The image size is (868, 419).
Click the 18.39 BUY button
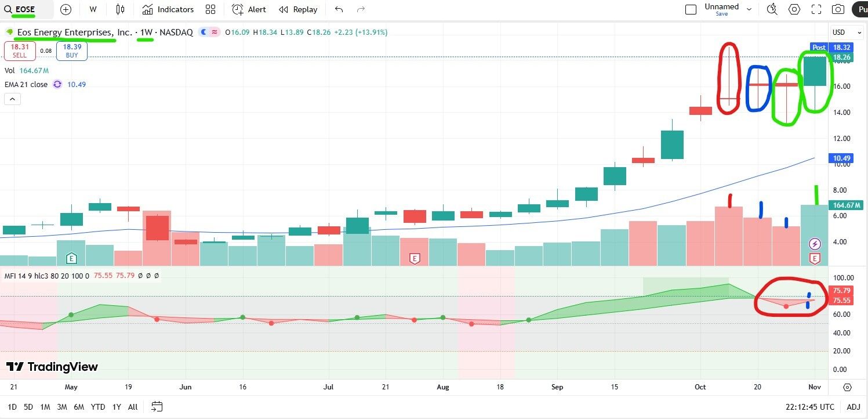tap(72, 50)
